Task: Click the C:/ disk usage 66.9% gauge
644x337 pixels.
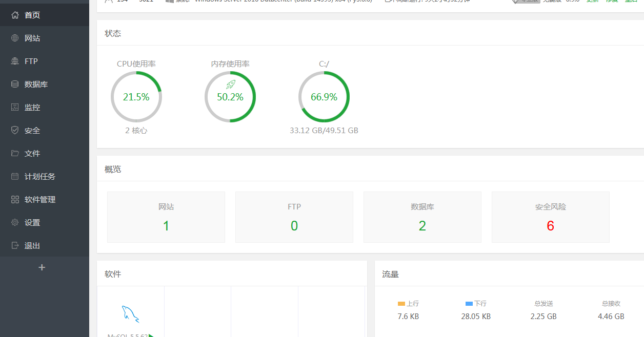Action: pyautogui.click(x=324, y=97)
